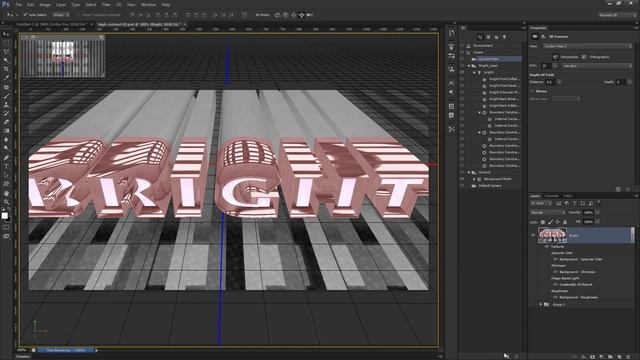Click the Coordinates icon in Properties panel
Image resolution: width=640 pixels, height=360 pixels.
(x=543, y=37)
